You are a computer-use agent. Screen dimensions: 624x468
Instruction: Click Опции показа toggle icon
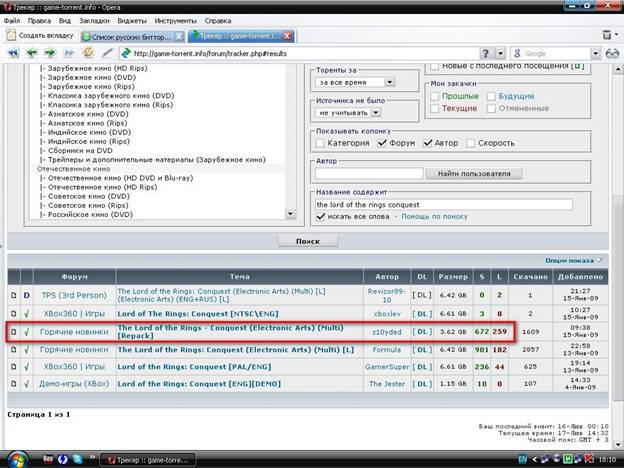599,260
